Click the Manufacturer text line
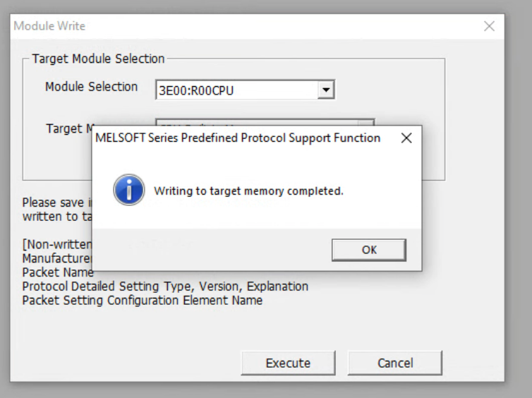Image resolution: width=532 pixels, height=398 pixels. 57,258
